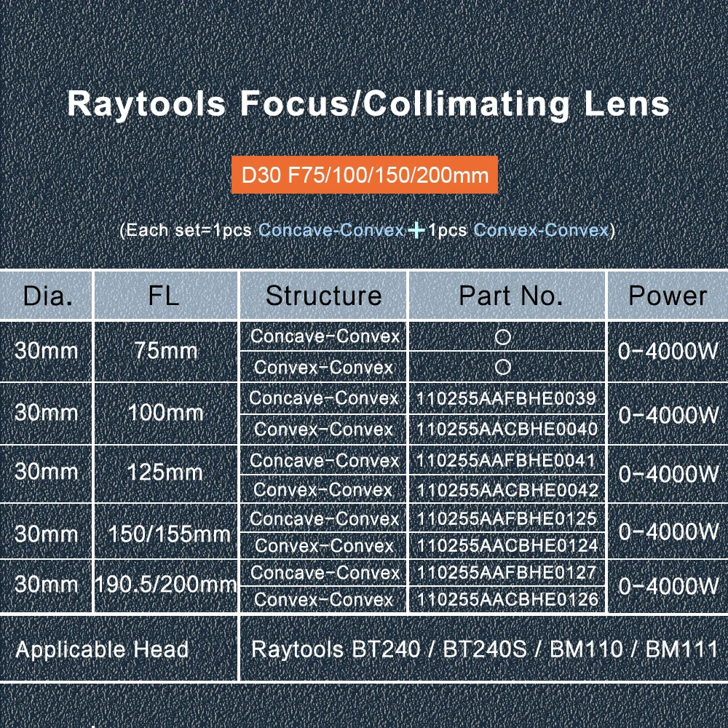The height and width of the screenshot is (728, 728).
Task: Click the title "Raytools Focus/Collimating Lens"
Action: point(368,103)
